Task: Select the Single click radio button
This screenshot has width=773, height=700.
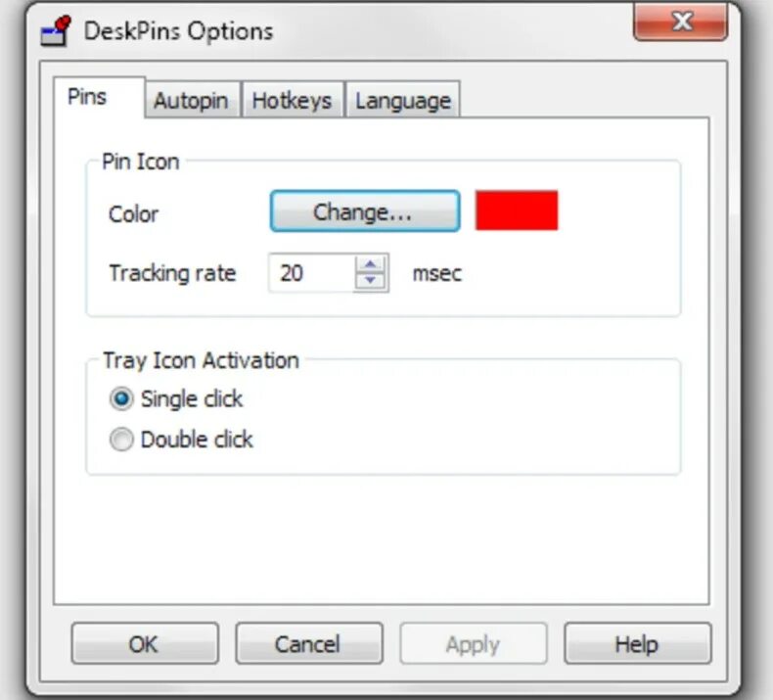Action: coord(121,398)
